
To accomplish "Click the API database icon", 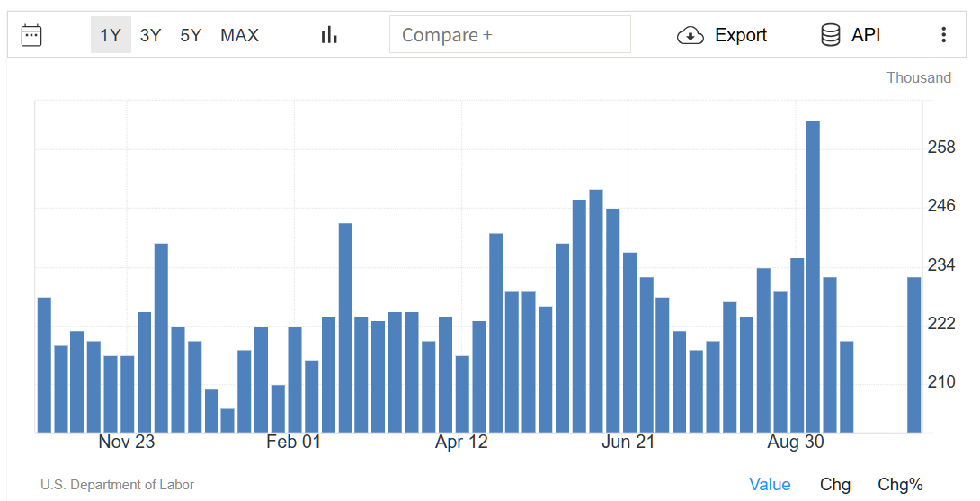I will [x=831, y=35].
